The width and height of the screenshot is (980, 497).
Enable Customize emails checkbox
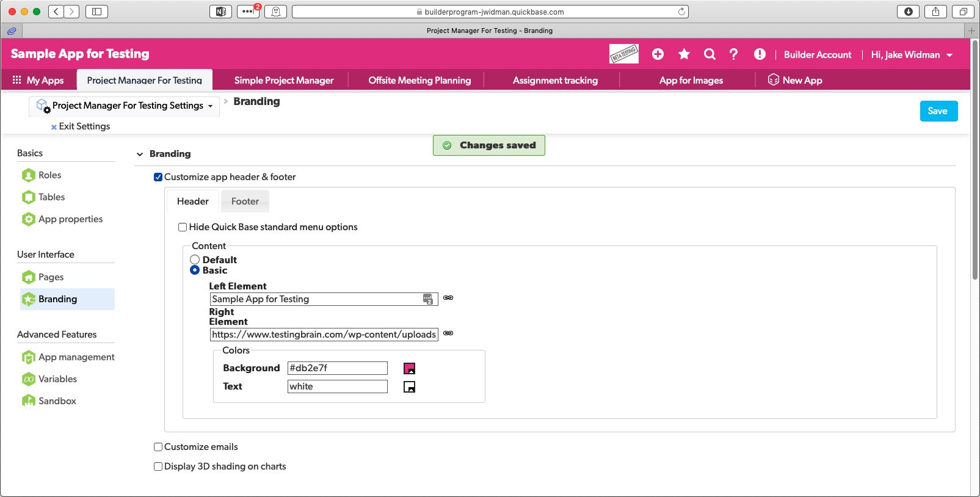[158, 447]
